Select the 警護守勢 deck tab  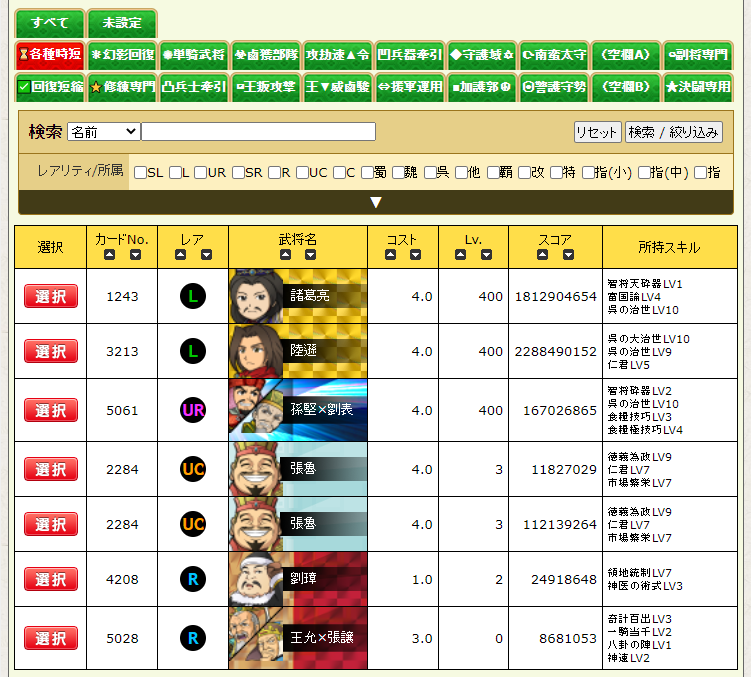(554, 87)
